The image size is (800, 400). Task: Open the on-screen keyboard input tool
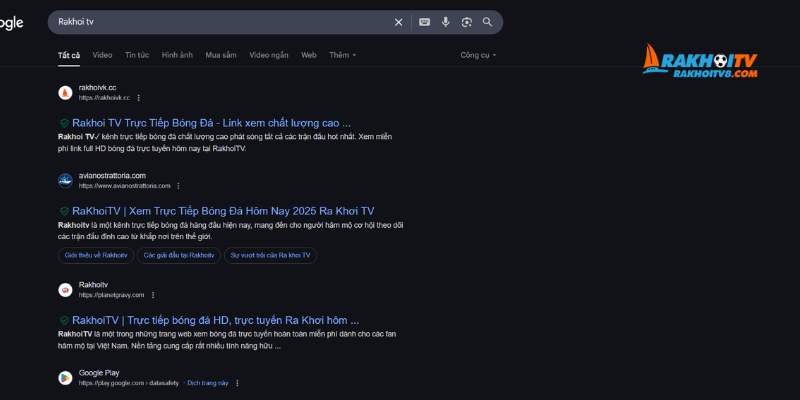[424, 22]
